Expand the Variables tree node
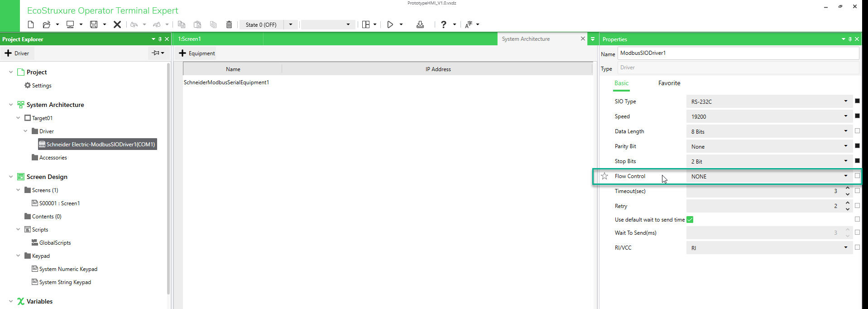Screen dimensions: 868x309 coord(11,301)
